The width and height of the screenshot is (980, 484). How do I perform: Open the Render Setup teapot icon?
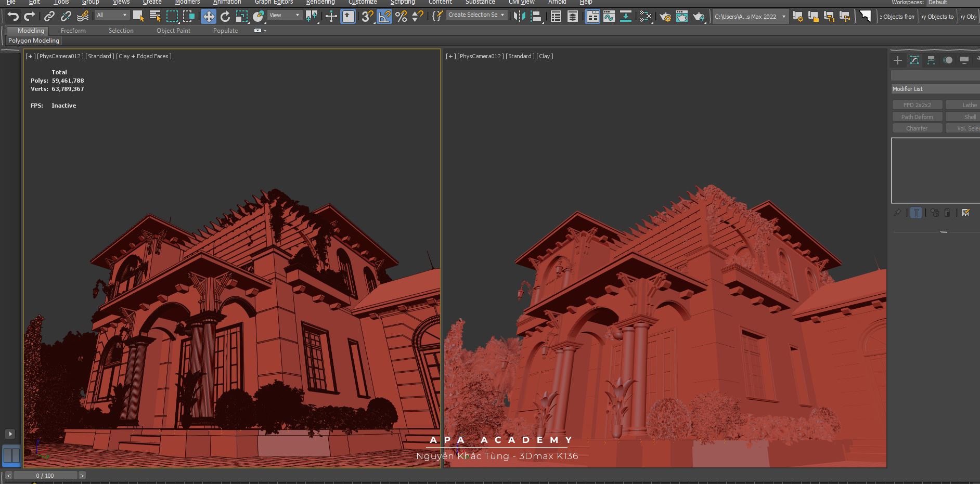(x=665, y=17)
